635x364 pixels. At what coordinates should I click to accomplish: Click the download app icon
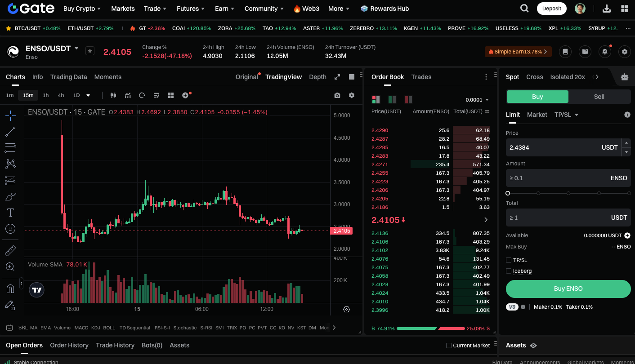click(606, 9)
